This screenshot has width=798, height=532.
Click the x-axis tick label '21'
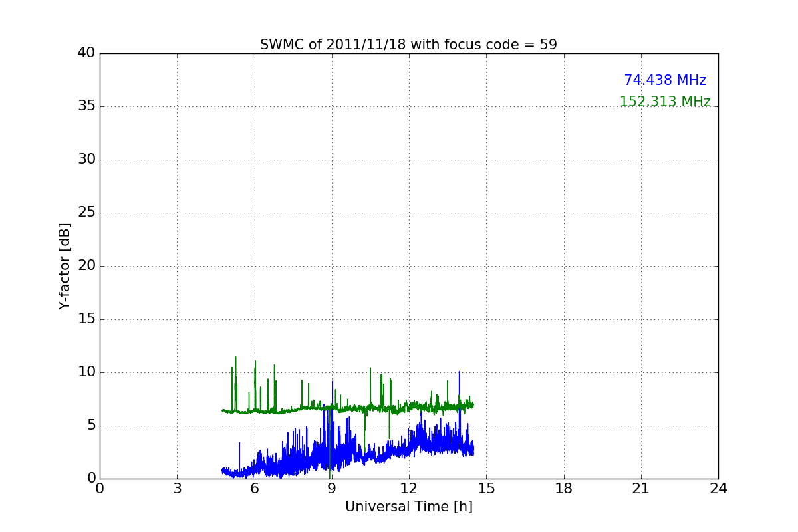click(x=641, y=488)
